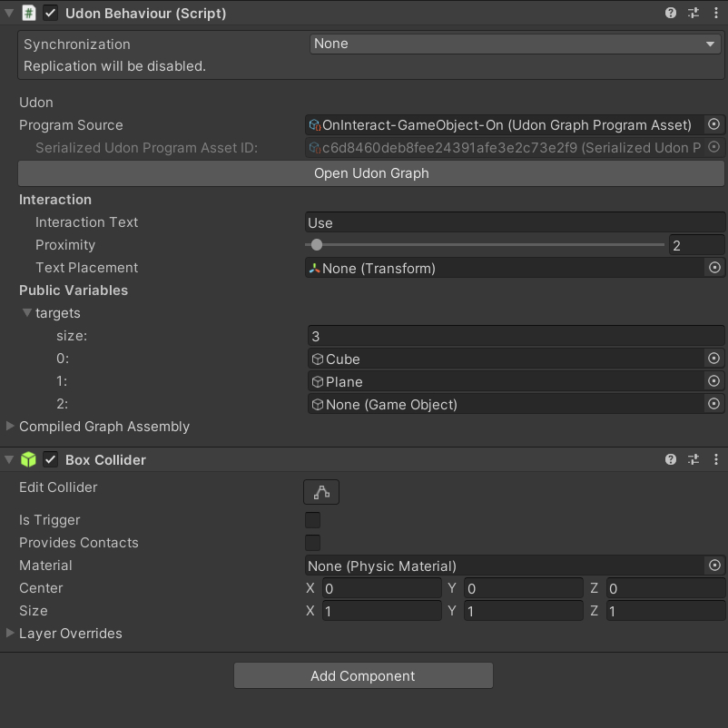Open the Box Collider context menu
The width and height of the screenshot is (728, 728).
coord(716,459)
